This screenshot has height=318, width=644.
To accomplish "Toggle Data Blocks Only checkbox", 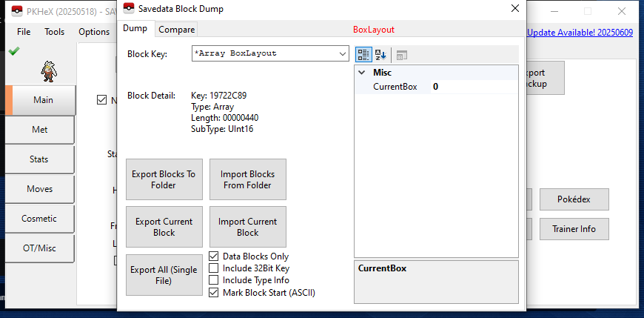I will click(x=214, y=256).
